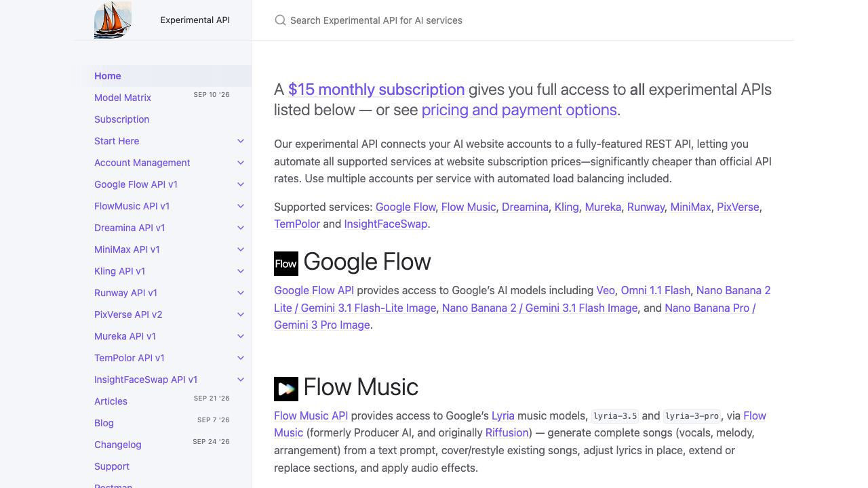The image size is (868, 488).
Task: Open the Flow Music API link
Action: coord(311,415)
